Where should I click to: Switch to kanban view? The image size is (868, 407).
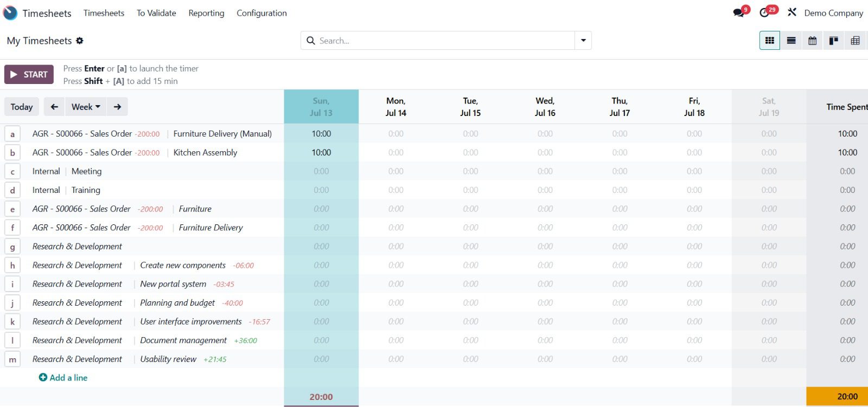[834, 41]
